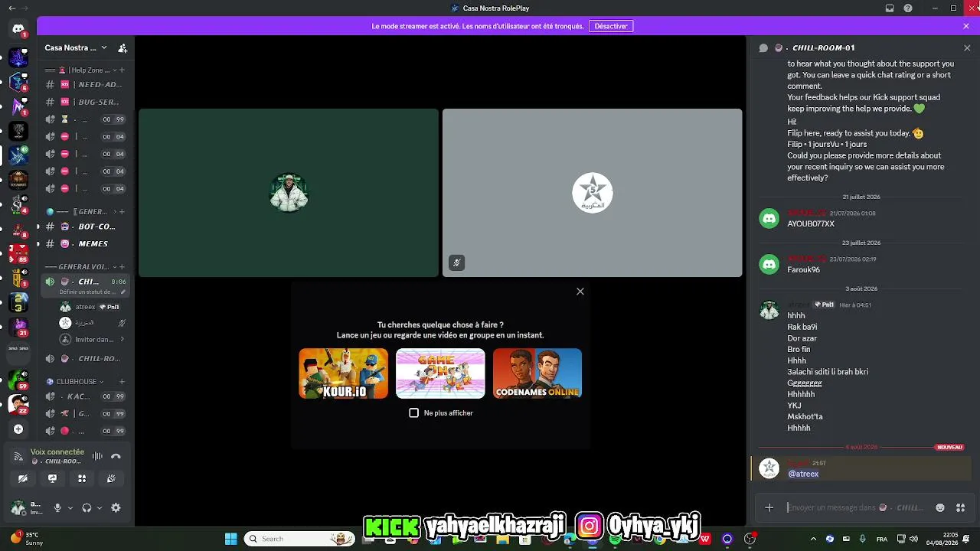Launch the KOUR.IO activity
The width and height of the screenshot is (980, 551).
344,373
